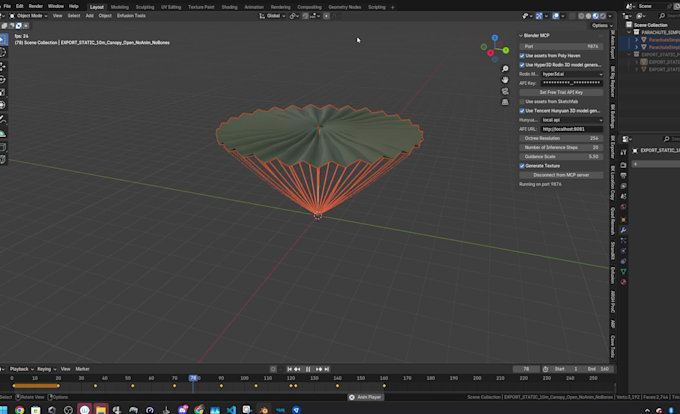This screenshot has height=414, width=680.
Task: Open the Window menu
Action: click(56, 7)
